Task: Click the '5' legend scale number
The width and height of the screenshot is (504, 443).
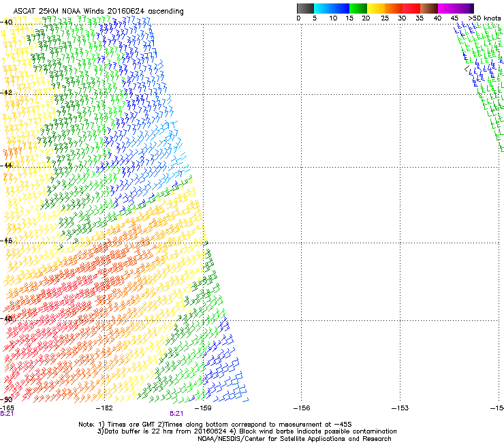Action: pyautogui.click(x=315, y=18)
